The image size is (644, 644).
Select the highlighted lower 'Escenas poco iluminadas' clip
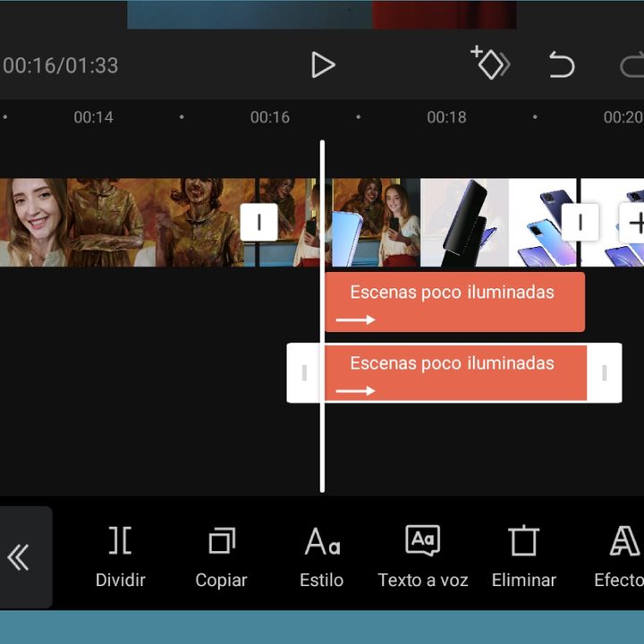pyautogui.click(x=454, y=373)
